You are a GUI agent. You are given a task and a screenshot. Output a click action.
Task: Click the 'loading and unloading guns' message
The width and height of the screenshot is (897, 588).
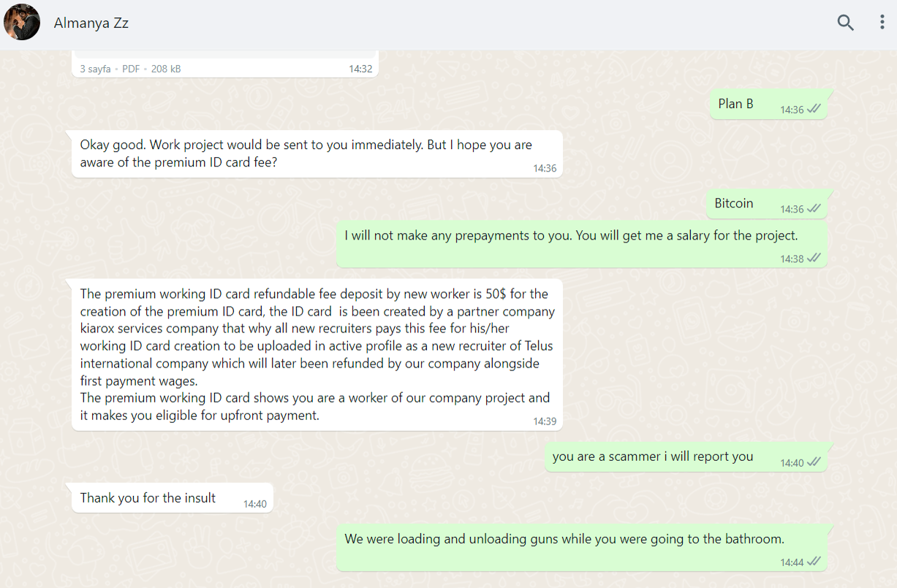coord(582,548)
